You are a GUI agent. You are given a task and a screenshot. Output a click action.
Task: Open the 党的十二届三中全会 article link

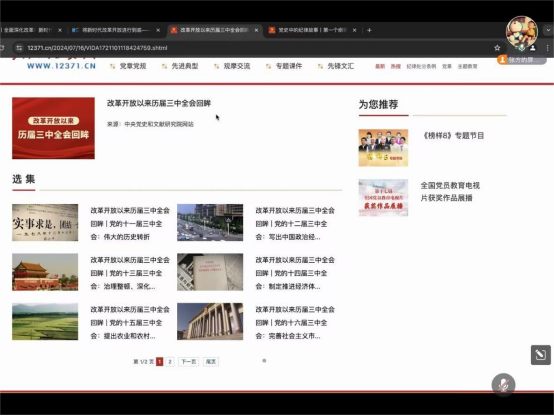tap(295, 224)
